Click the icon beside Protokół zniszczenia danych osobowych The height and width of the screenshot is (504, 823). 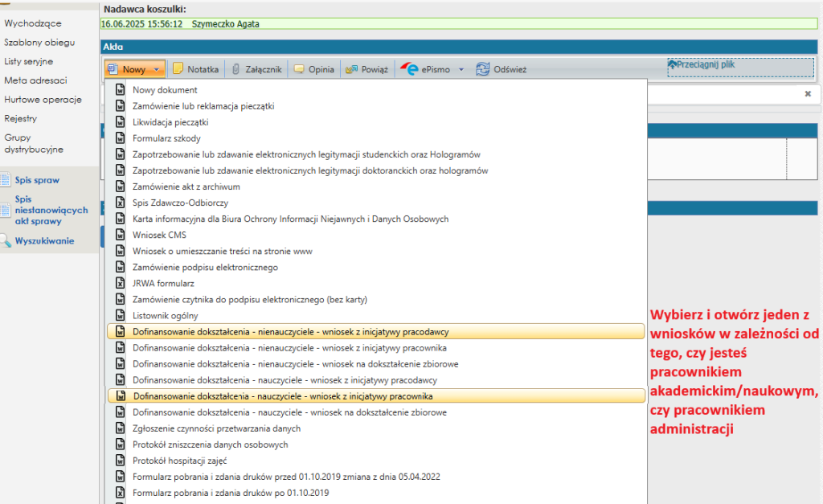[121, 445]
